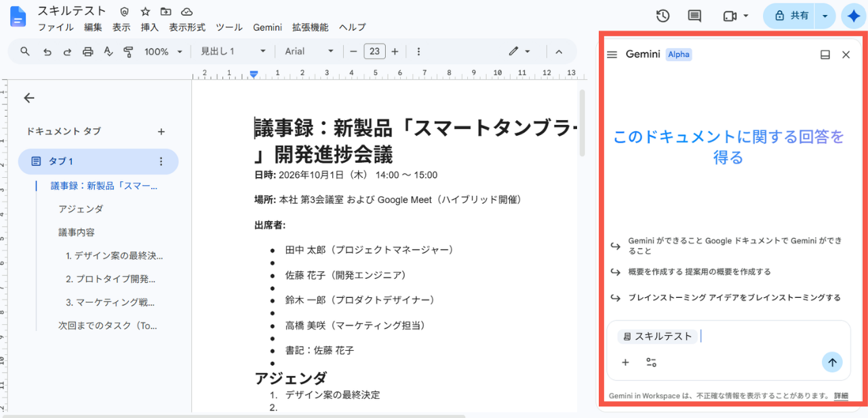This screenshot has width=868, height=418.
Task: Undo the last action
Action: coord(47,52)
